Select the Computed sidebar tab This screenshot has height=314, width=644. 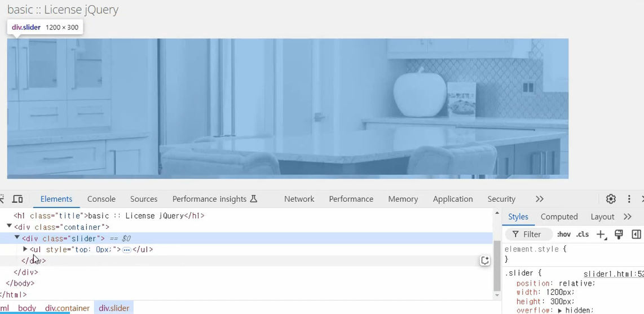(x=559, y=216)
